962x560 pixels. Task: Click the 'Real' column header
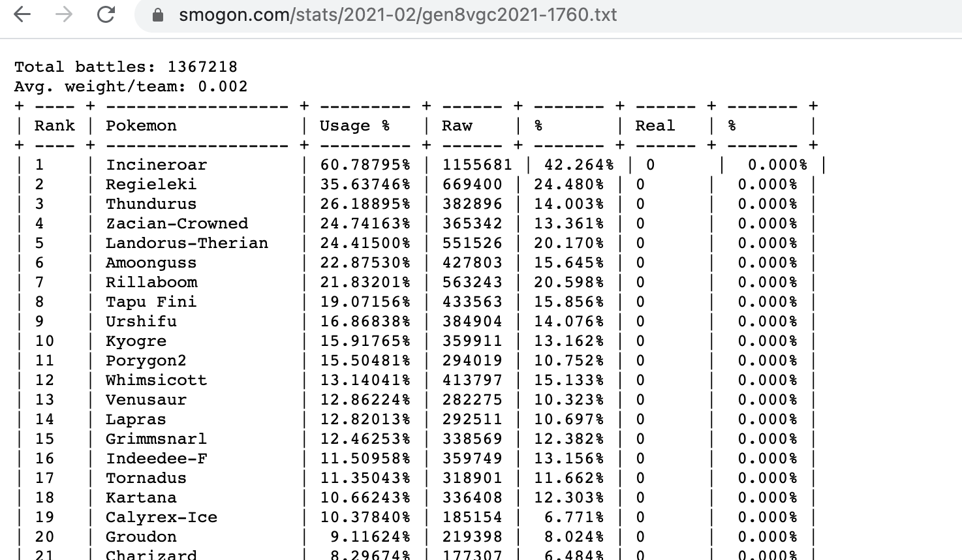655,125
